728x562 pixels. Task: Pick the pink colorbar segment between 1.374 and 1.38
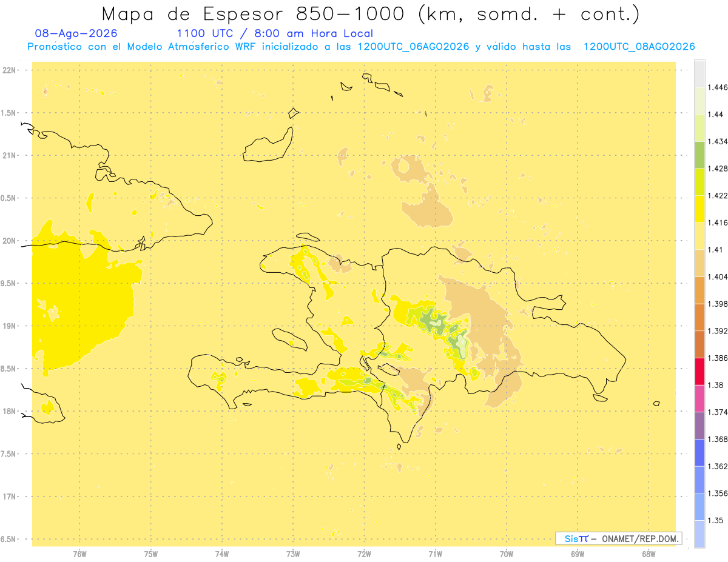click(x=699, y=398)
